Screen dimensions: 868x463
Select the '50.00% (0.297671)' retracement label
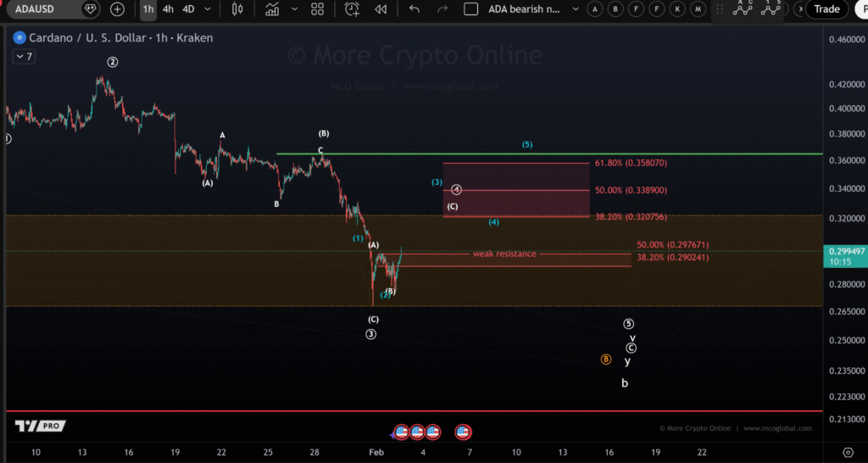coord(672,245)
